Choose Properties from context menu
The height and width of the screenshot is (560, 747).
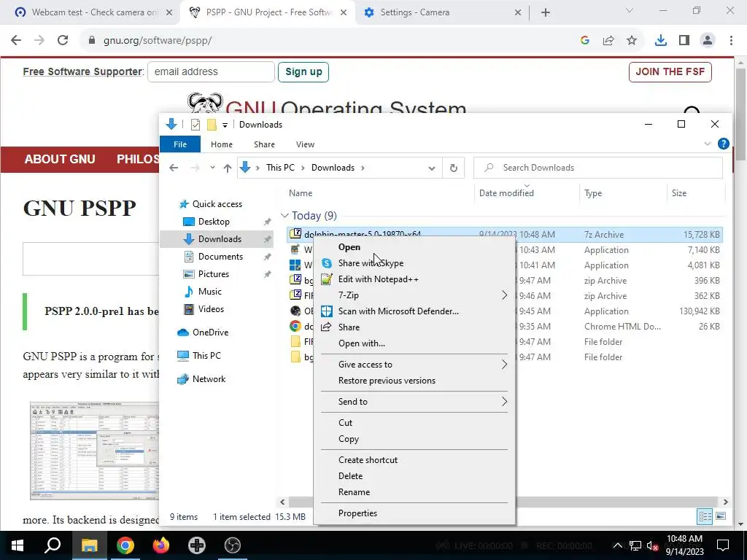tap(414, 513)
